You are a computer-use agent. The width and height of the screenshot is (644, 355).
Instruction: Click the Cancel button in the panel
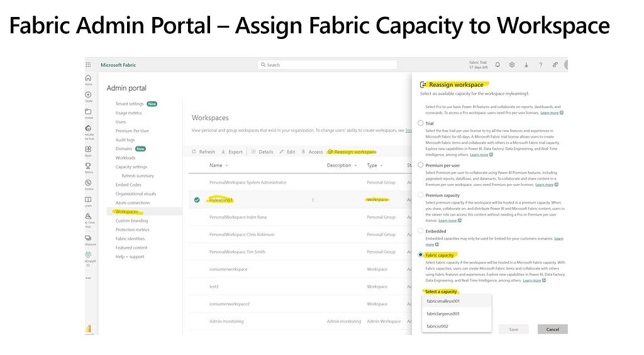[552, 329]
